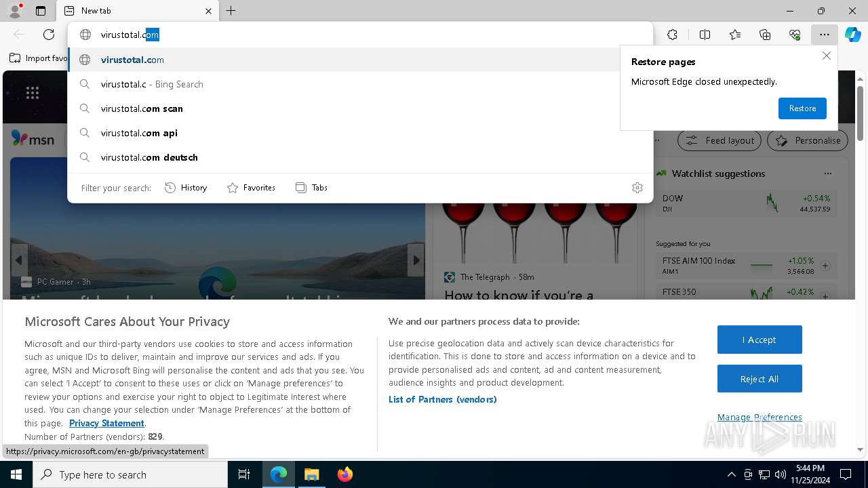The image size is (868, 488).
Task: Click Reject All cookies button
Action: point(759,379)
